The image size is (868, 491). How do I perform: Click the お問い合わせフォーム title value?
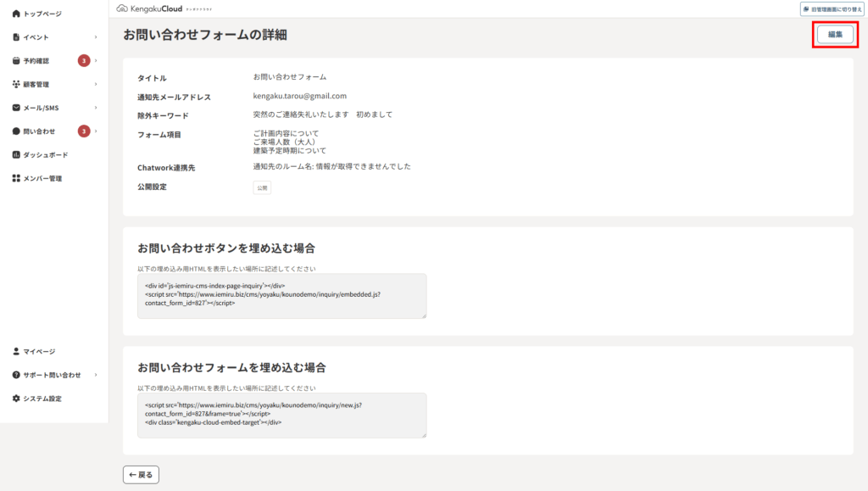(290, 77)
